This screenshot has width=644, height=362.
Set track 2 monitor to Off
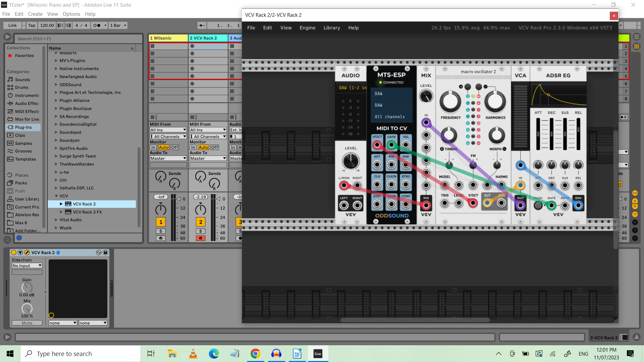point(215,147)
